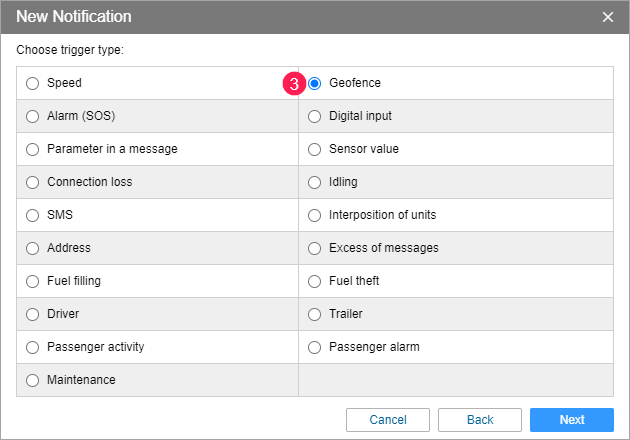This screenshot has width=630, height=440.
Task: Choose the Digital input trigger
Action: click(315, 116)
